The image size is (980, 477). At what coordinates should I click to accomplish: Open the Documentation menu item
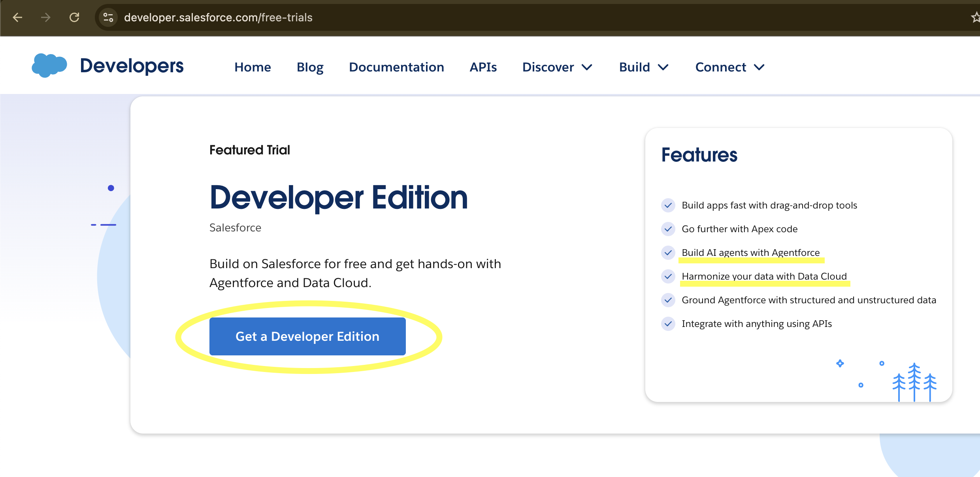396,67
